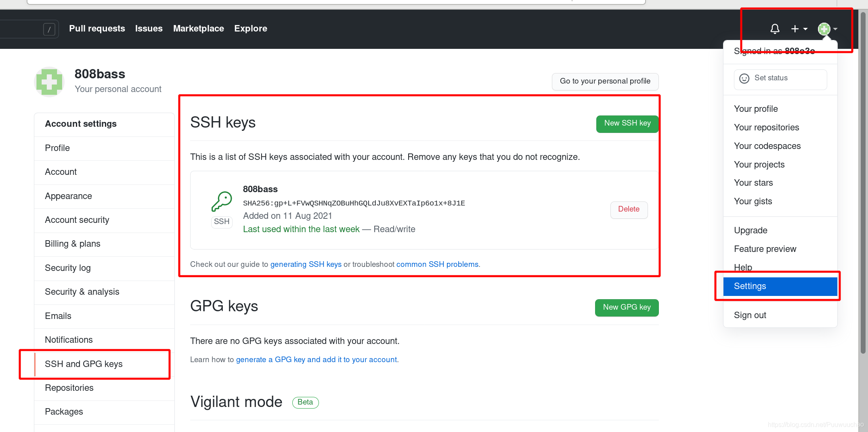The height and width of the screenshot is (432, 868).
Task: Choose Feature preview from user menu
Action: (780, 249)
